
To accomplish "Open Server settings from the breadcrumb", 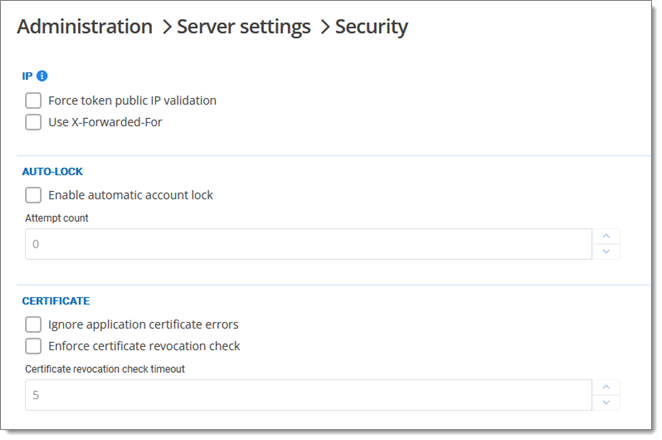I will (243, 27).
